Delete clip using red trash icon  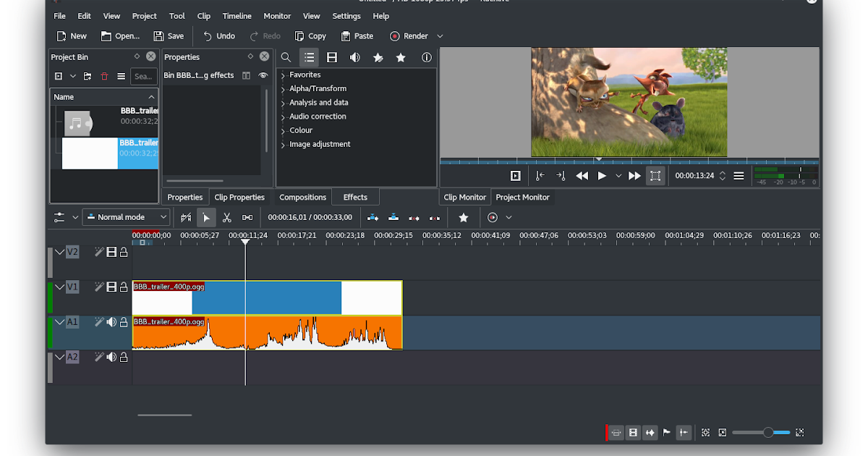click(x=104, y=76)
